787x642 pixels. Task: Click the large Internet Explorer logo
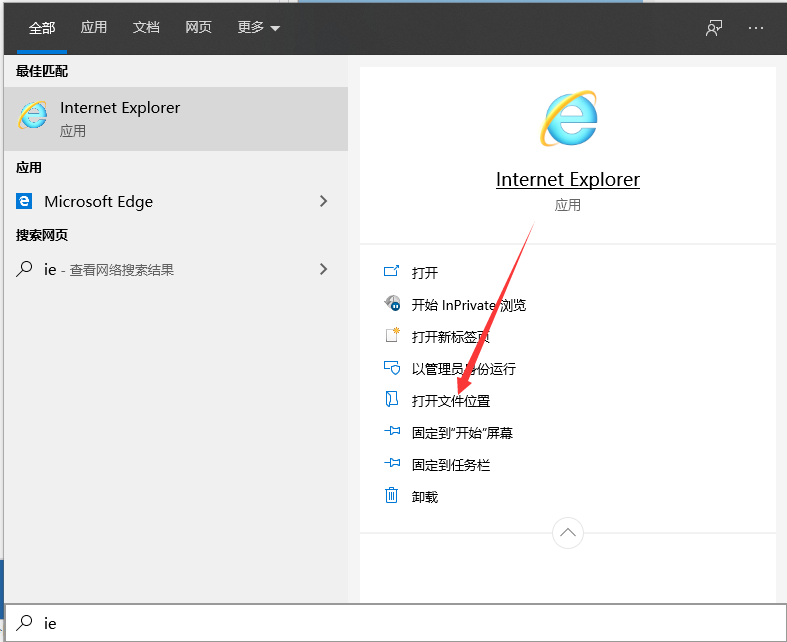568,118
